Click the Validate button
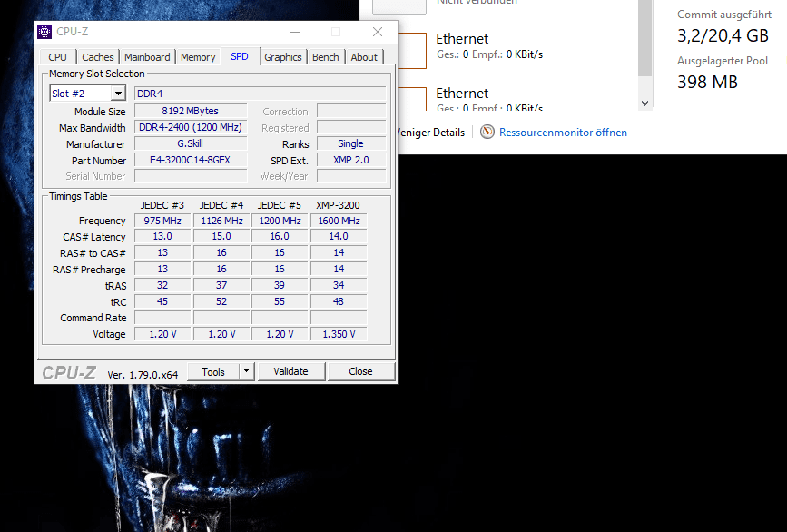This screenshot has height=532, width=787. tap(291, 371)
